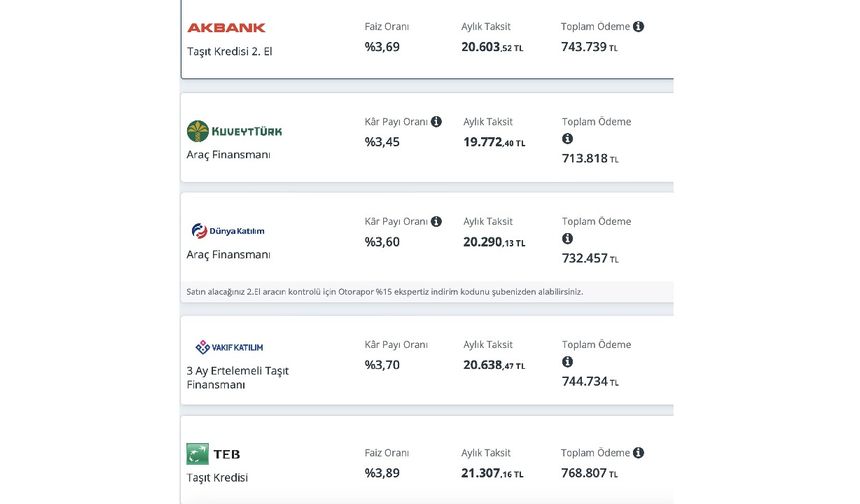Open info icon above 713.818 TL total
The width and height of the screenshot is (860, 504).
(568, 139)
